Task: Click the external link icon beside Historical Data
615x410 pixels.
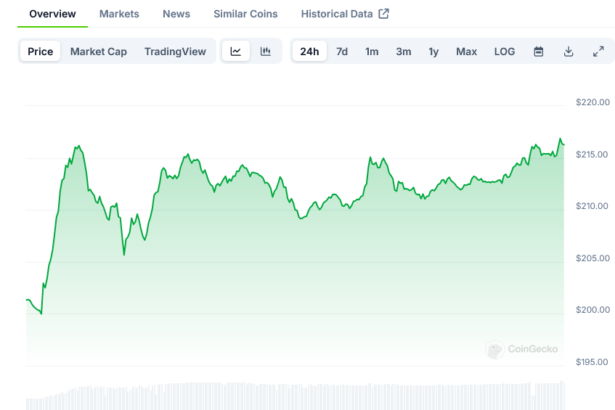Action: (383, 14)
